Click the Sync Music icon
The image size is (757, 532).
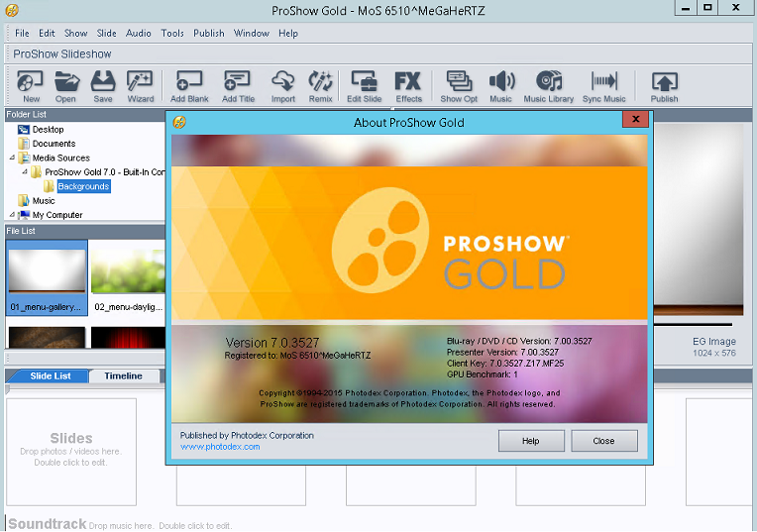point(604,86)
